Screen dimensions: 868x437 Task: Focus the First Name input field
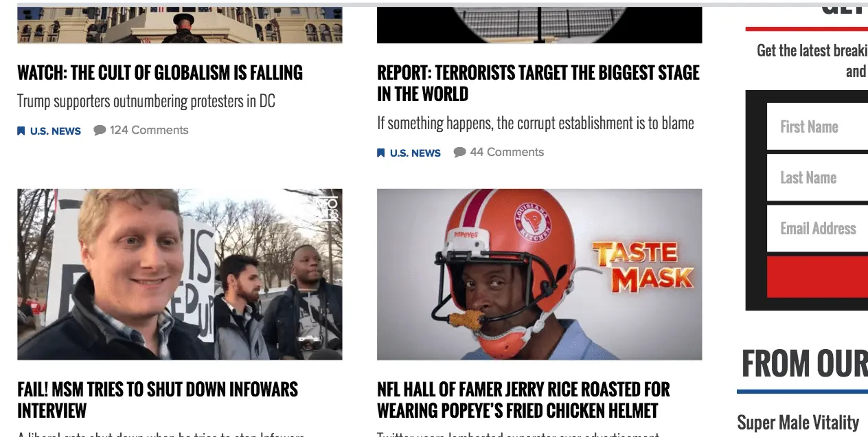[817, 126]
